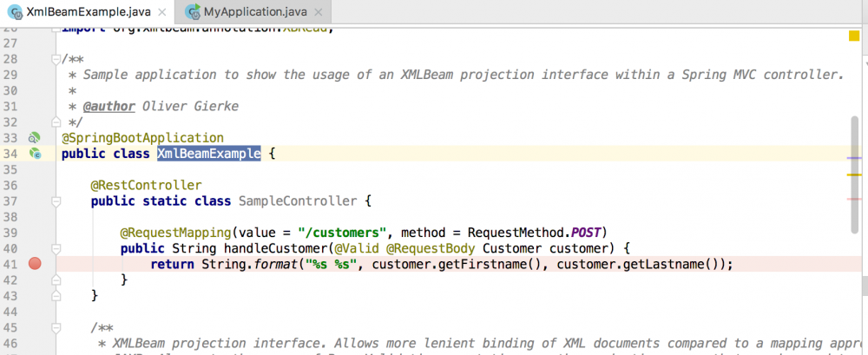
Task: Toggle a breakpoint on line 39's gutter
Action: point(35,233)
